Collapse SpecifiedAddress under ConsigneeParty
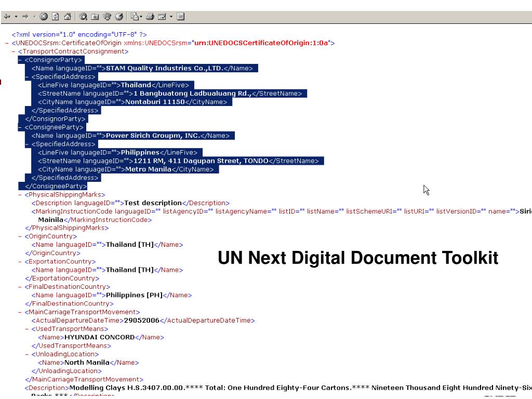This screenshot has width=532, height=399. (27, 144)
